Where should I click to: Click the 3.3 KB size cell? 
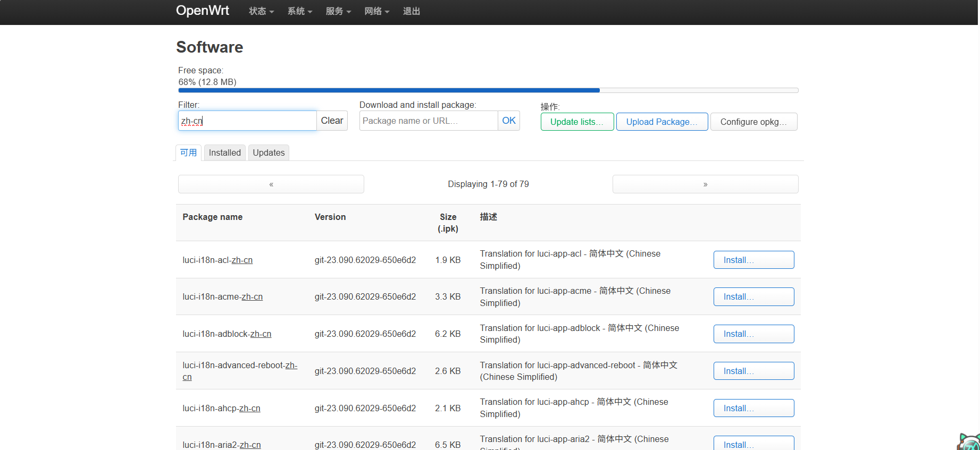coord(448,296)
